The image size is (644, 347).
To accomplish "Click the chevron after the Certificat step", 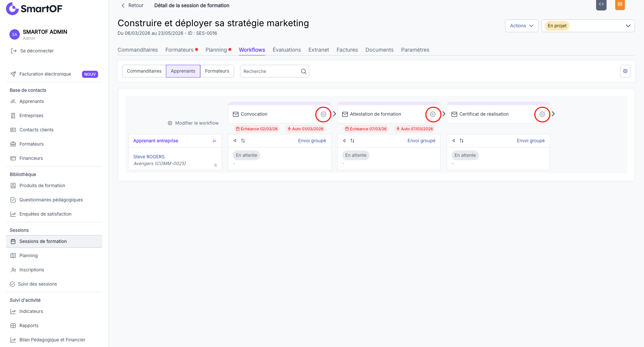I will click(x=553, y=114).
